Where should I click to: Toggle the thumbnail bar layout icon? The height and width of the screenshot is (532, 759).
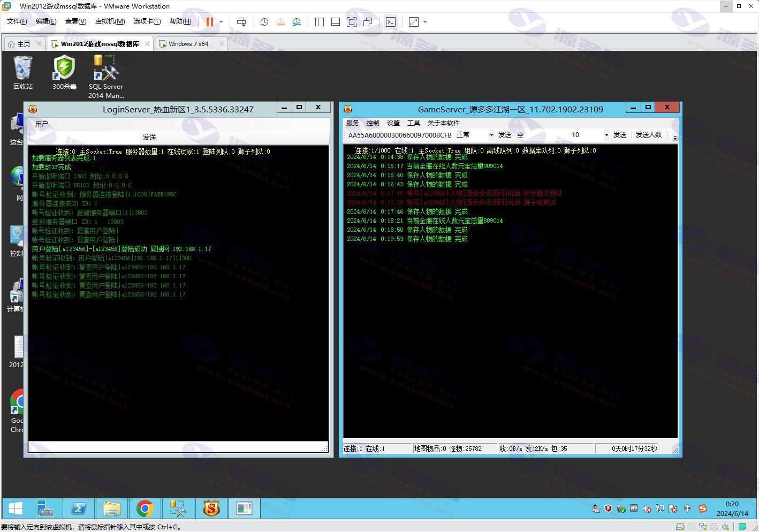pos(336,22)
